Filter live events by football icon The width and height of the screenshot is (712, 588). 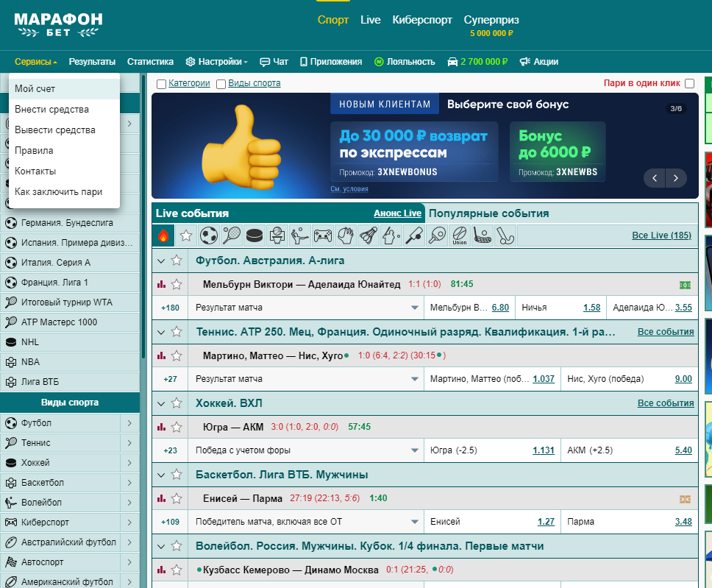point(209,235)
